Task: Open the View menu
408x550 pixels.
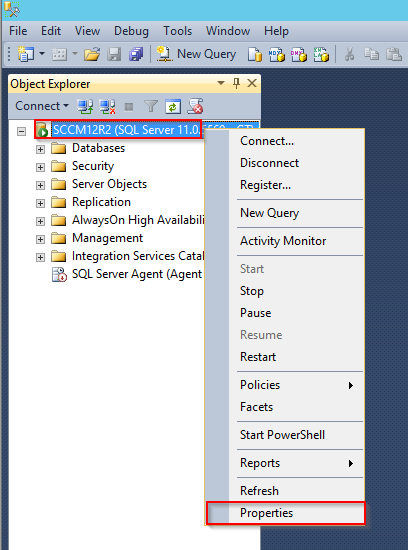Action: (x=87, y=31)
